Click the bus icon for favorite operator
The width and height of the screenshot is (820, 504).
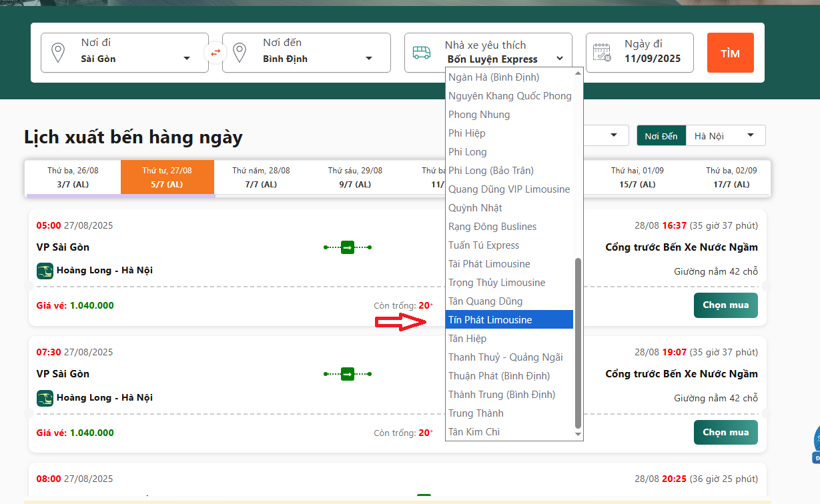[422, 53]
